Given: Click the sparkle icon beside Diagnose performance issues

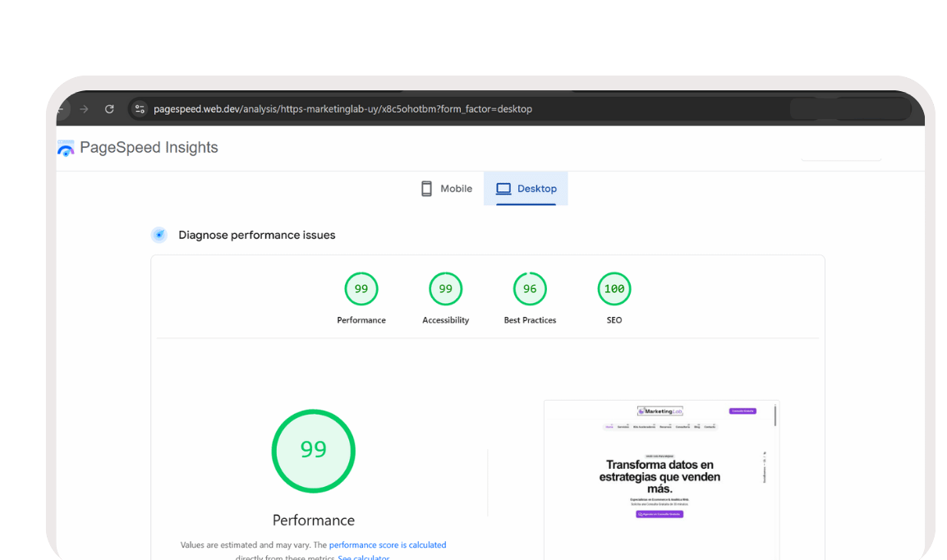Looking at the screenshot, I should tap(159, 235).
